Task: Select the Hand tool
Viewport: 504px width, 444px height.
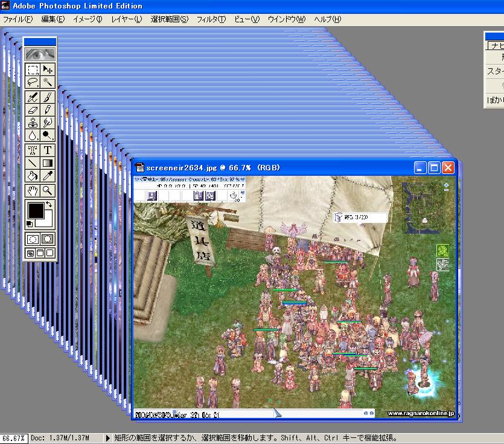Action: tap(33, 191)
